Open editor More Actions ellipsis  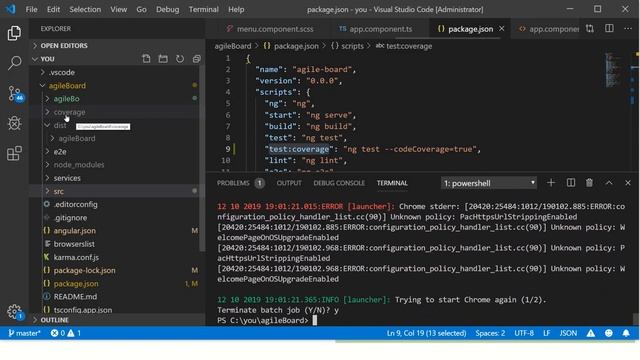pyautogui.click(x=628, y=29)
